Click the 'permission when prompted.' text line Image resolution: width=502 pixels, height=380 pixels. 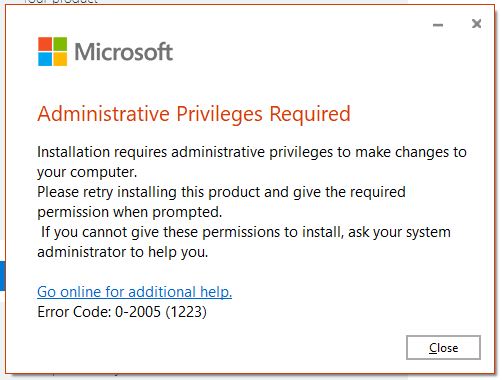click(x=129, y=212)
